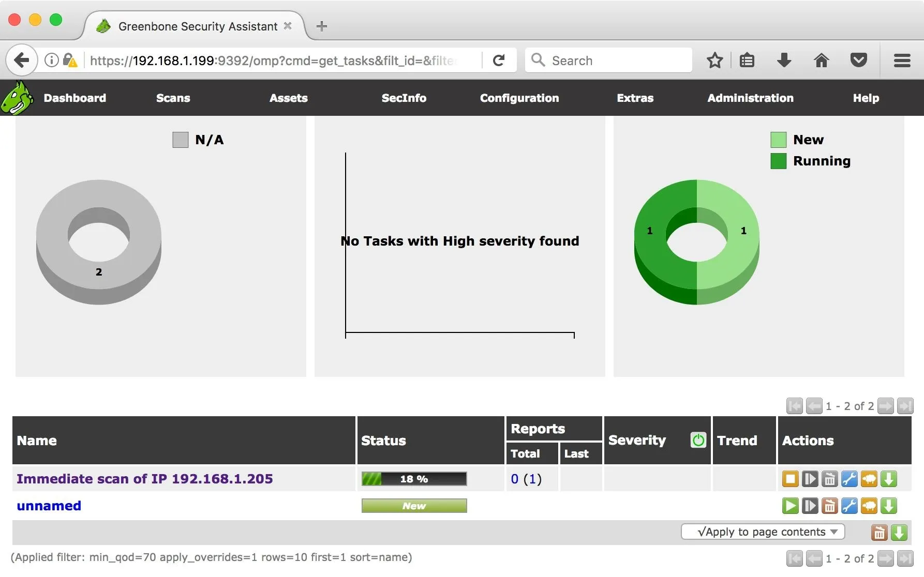The width and height of the screenshot is (924, 577).
Task: Open browser downloads arrow icon
Action: coord(784,60)
